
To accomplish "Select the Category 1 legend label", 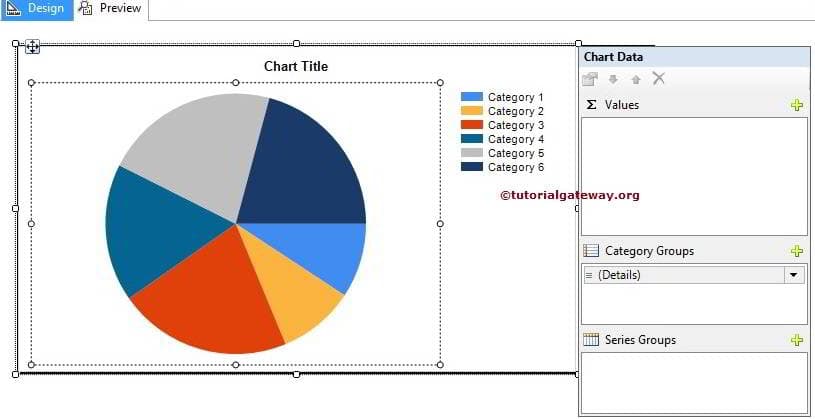I will (x=516, y=97).
